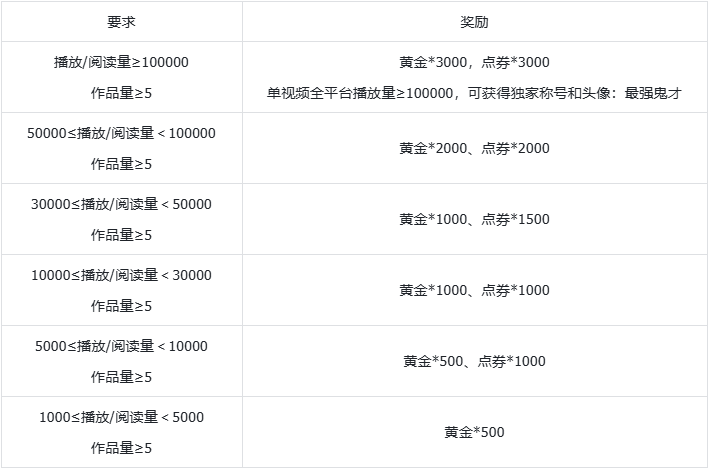
Task: Select 作品量≥5 in the 50000–100000 row
Action: click(121, 164)
